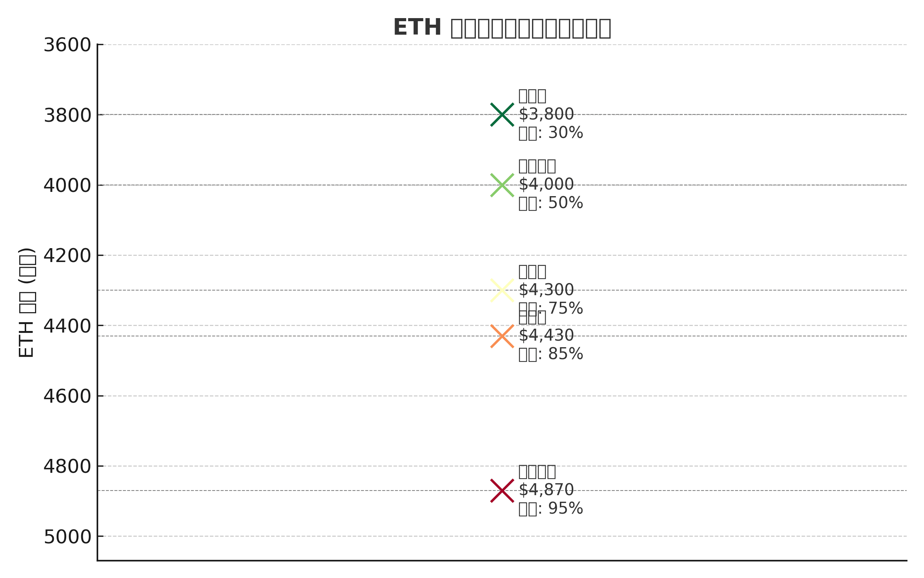
Task: Select the pale yellow X marker
Action: [x=502, y=290]
